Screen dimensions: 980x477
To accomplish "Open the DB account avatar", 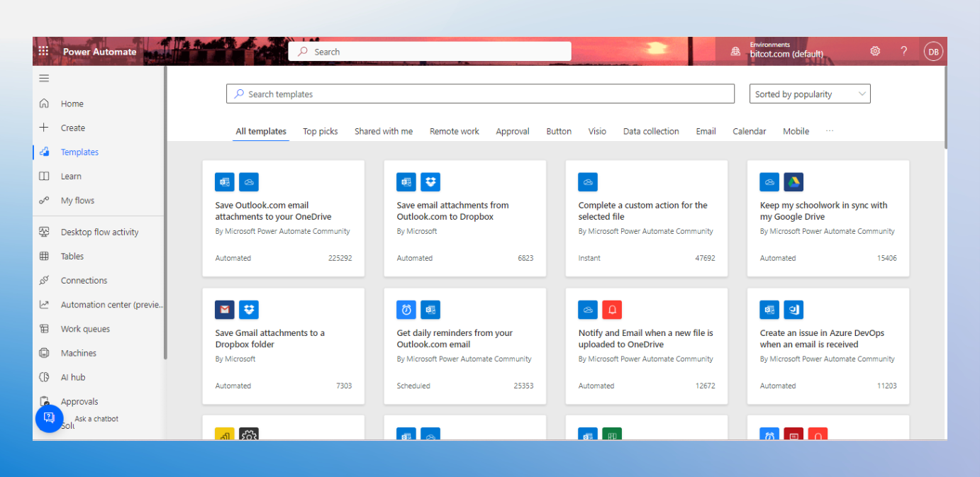I will pos(933,51).
